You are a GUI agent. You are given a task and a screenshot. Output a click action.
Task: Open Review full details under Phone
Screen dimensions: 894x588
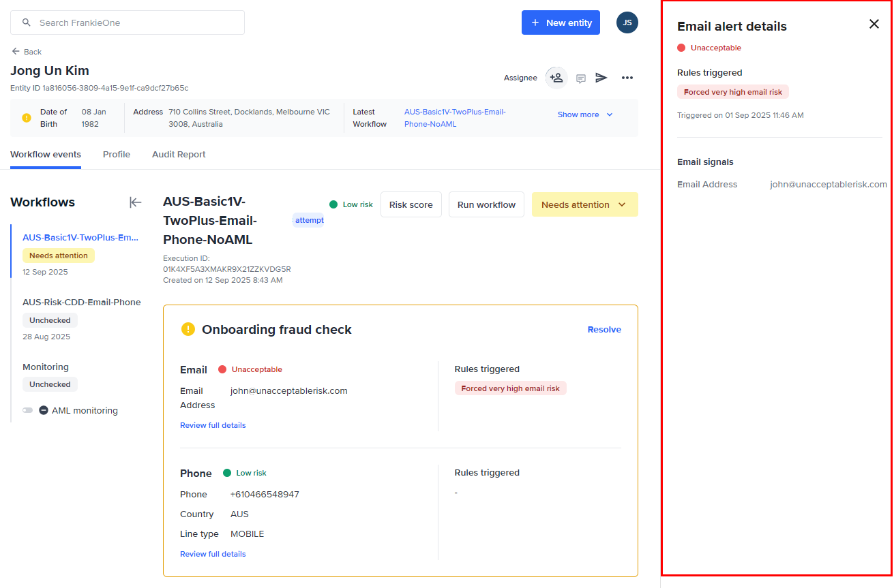213,554
